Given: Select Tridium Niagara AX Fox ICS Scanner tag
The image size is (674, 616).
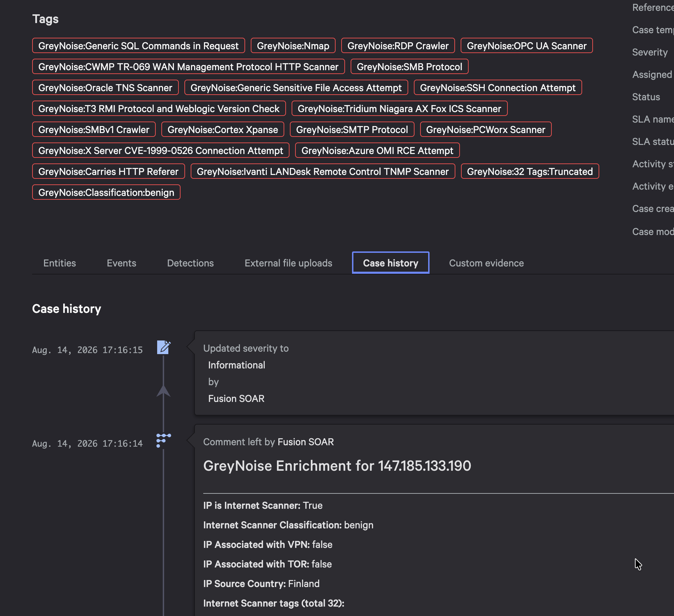Looking at the screenshot, I should [x=400, y=109].
